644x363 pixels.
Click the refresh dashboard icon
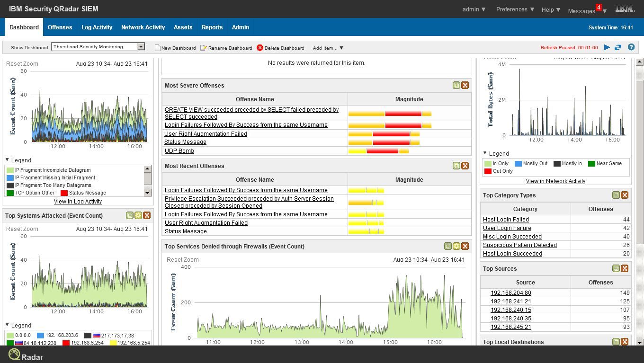click(618, 47)
